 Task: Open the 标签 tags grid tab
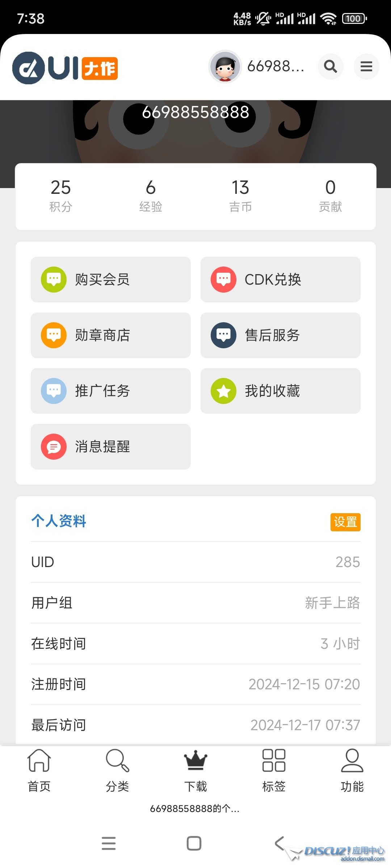coord(274,770)
